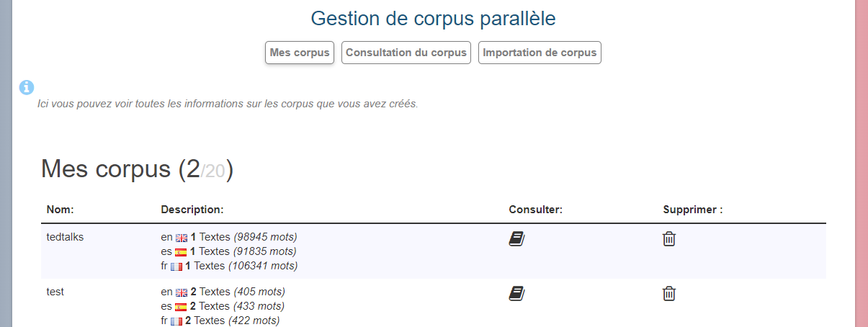
Task: Click the Gestion de corpus parallèle title
Action: (x=433, y=19)
